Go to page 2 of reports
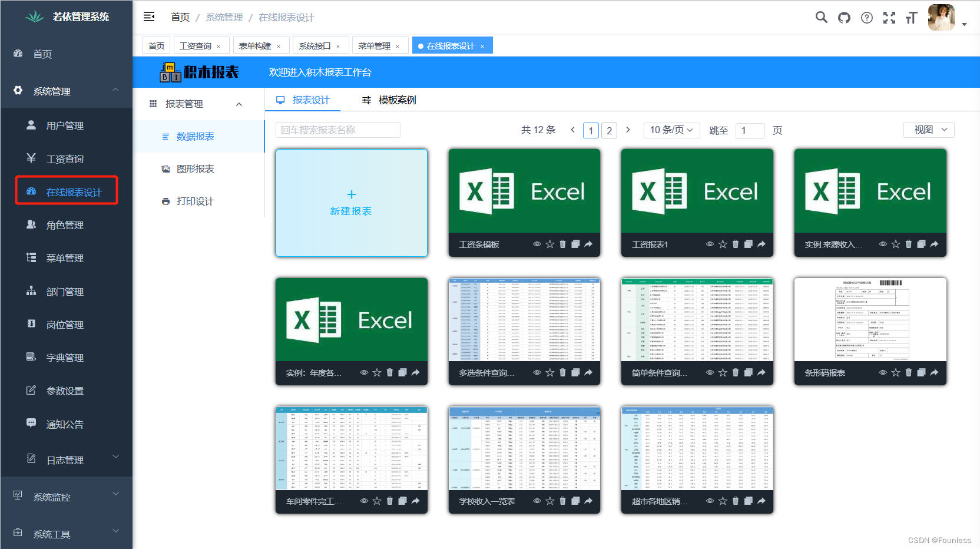This screenshot has width=980, height=549. tap(609, 130)
